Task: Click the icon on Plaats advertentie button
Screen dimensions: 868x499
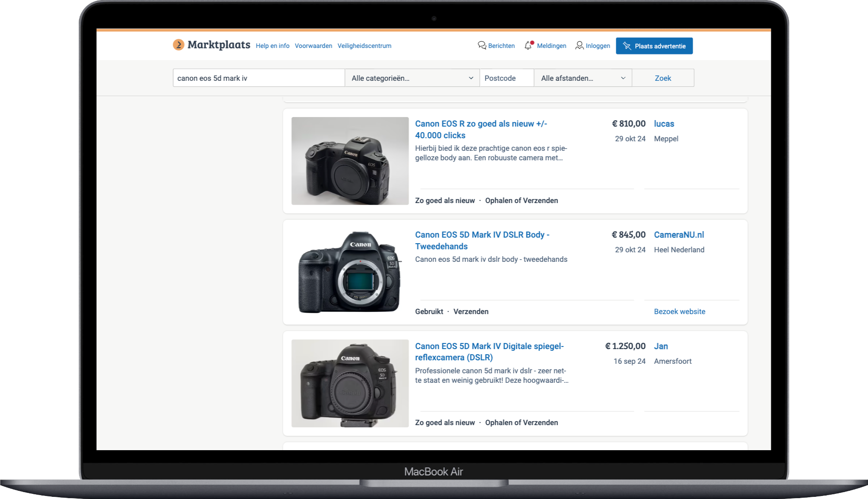Action: [627, 46]
